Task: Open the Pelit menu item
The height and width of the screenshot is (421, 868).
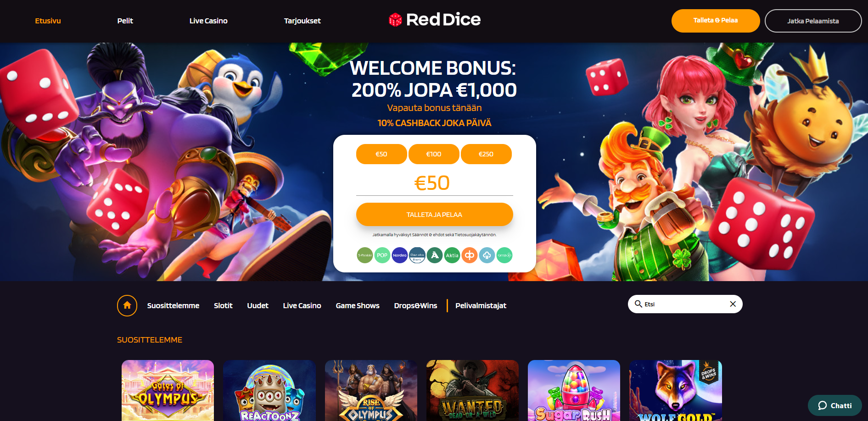Action: pyautogui.click(x=125, y=21)
